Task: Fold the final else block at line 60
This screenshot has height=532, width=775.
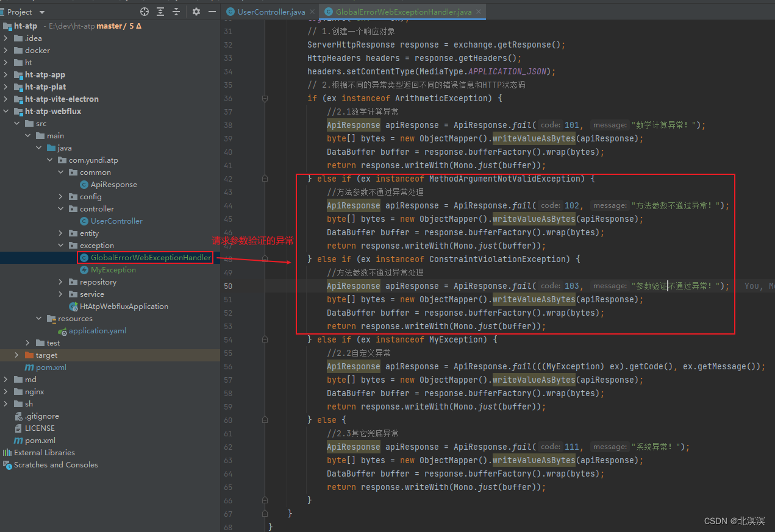Action: coord(265,420)
